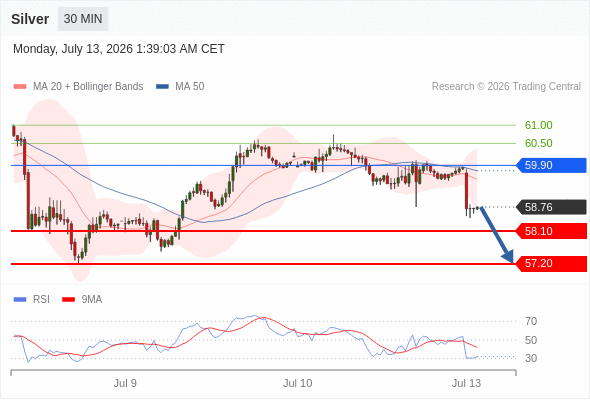Click the RSI legend label

(41, 300)
